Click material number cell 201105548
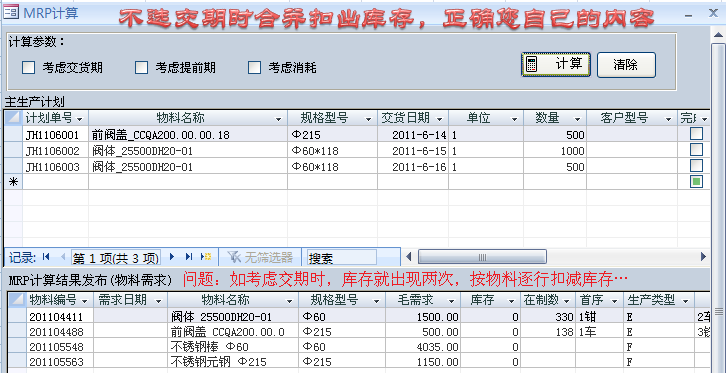 (60, 347)
